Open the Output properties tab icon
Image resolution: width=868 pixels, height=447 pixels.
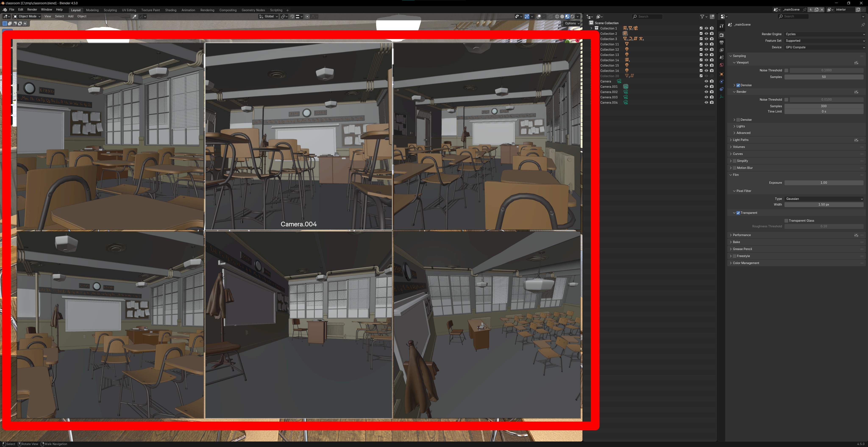point(721,42)
